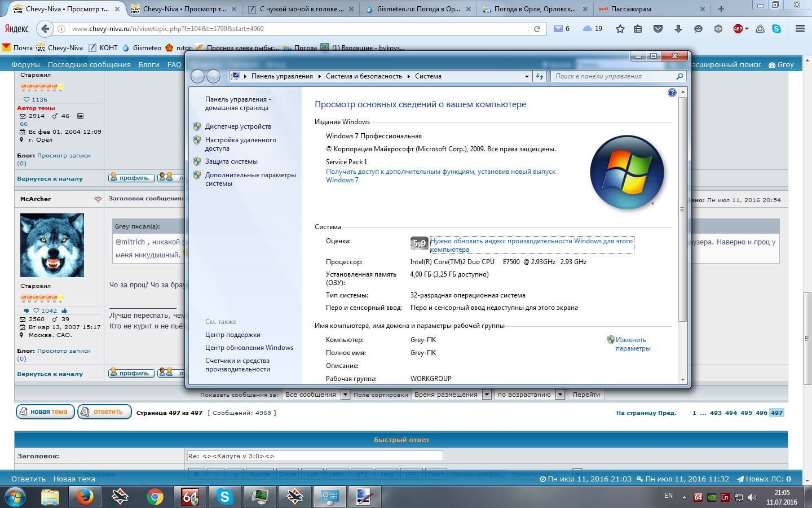Click the help question-mark icon in System window
The image size is (812, 508).
pos(672,93)
